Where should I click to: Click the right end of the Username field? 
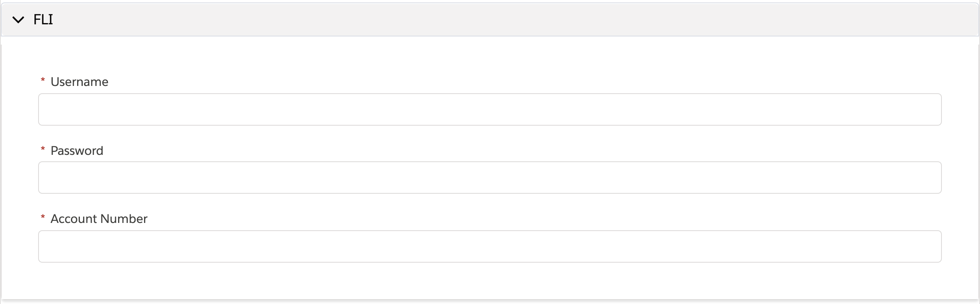pyautogui.click(x=929, y=109)
